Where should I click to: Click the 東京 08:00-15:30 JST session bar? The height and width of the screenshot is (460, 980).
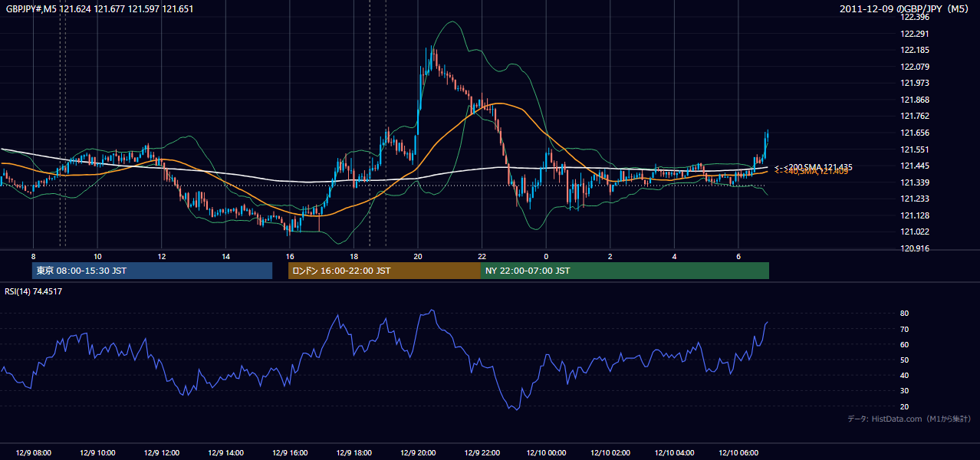pos(152,271)
